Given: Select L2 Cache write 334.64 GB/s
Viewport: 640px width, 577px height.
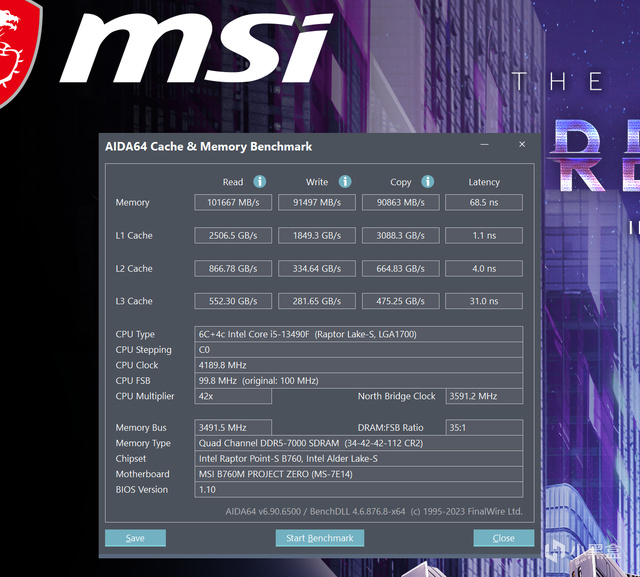Looking at the screenshot, I should 317,269.
